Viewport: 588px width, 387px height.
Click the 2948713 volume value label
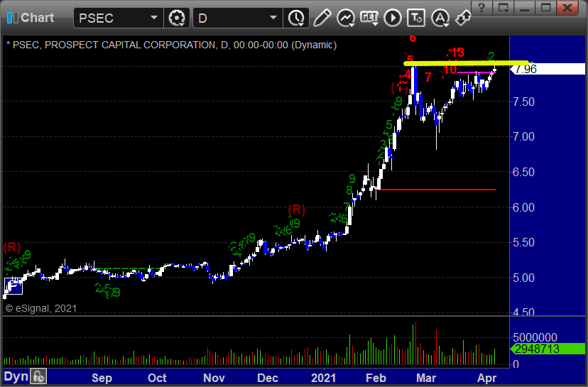[548, 349]
